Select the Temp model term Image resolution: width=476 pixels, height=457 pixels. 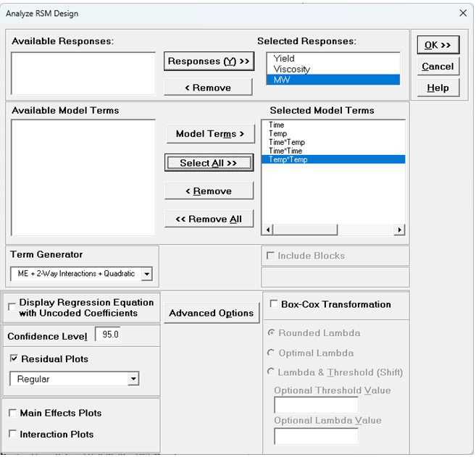[x=333, y=133]
